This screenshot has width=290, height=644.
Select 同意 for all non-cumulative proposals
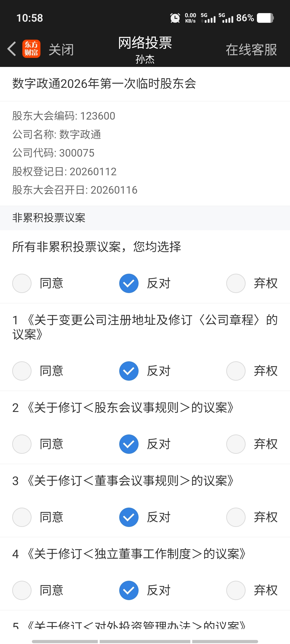pos(22,283)
